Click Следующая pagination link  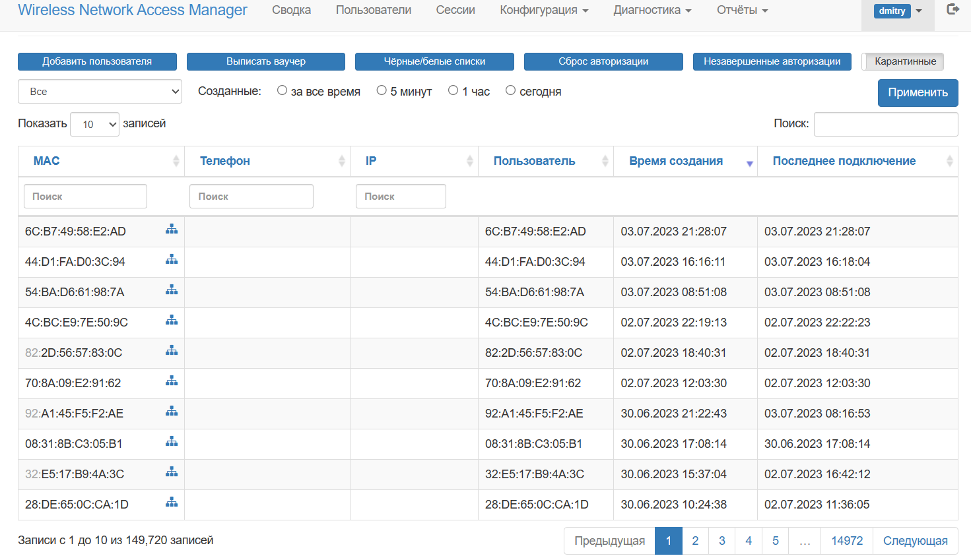[916, 541]
